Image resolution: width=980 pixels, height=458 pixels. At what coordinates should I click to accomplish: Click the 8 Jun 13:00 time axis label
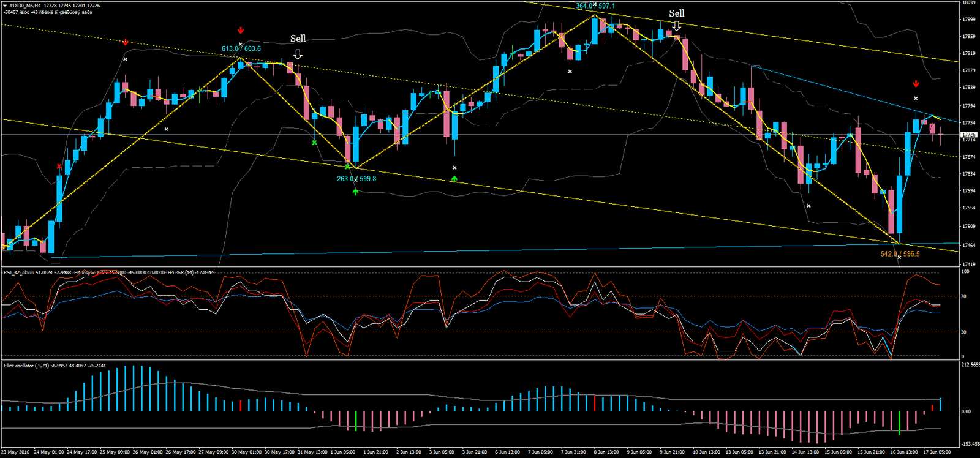click(x=606, y=452)
